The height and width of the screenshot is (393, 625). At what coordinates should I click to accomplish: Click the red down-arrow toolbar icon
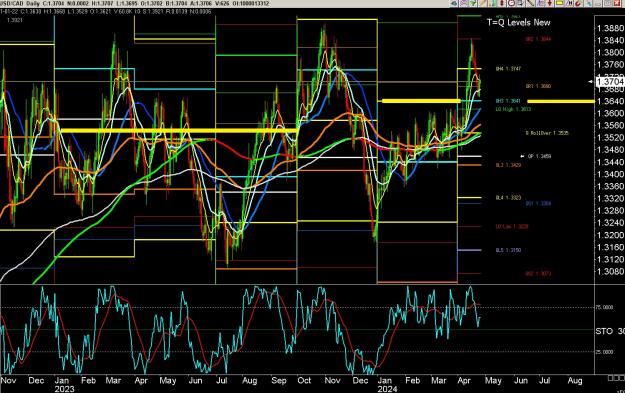[x=550, y=3]
